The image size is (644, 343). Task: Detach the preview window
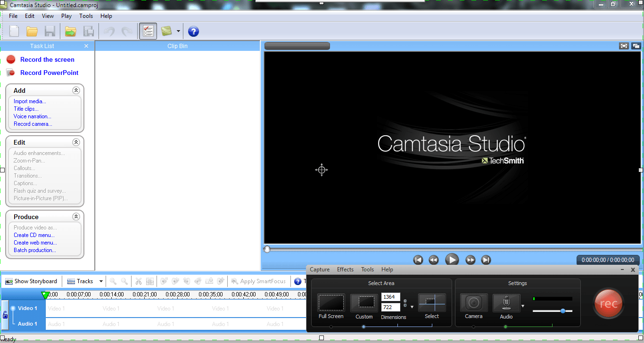(x=636, y=46)
